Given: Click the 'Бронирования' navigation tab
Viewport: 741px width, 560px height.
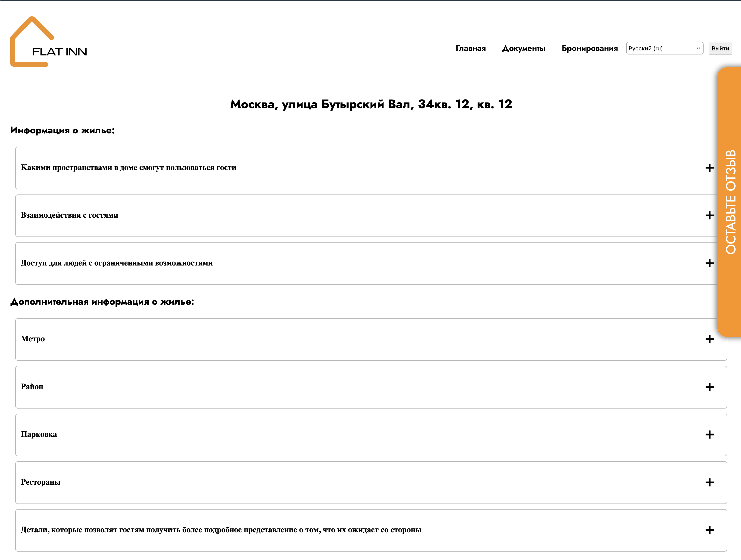Looking at the screenshot, I should 589,48.
